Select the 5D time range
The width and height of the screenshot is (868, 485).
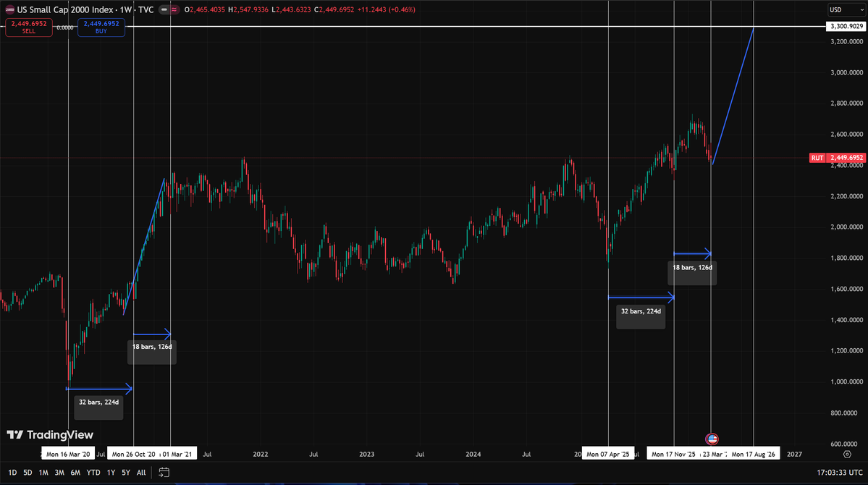coord(28,472)
